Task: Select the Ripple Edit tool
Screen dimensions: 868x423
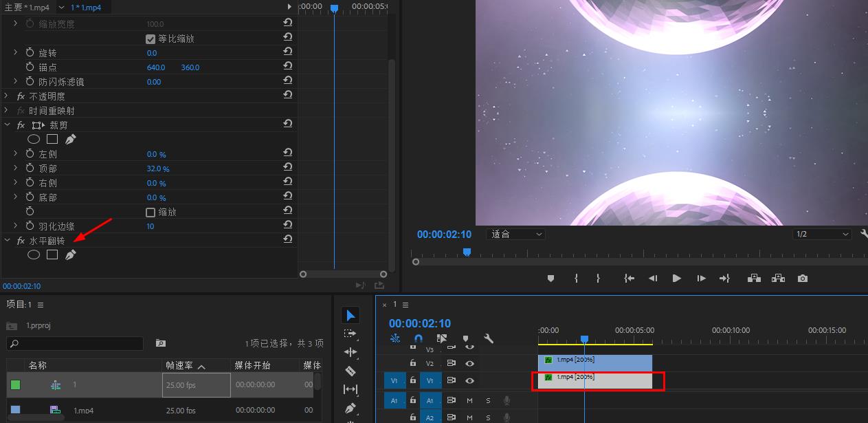Action: pyautogui.click(x=350, y=352)
